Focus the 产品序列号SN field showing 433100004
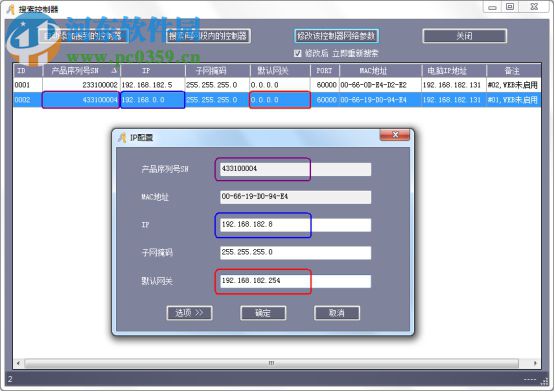The width and height of the screenshot is (555, 392). click(x=296, y=169)
